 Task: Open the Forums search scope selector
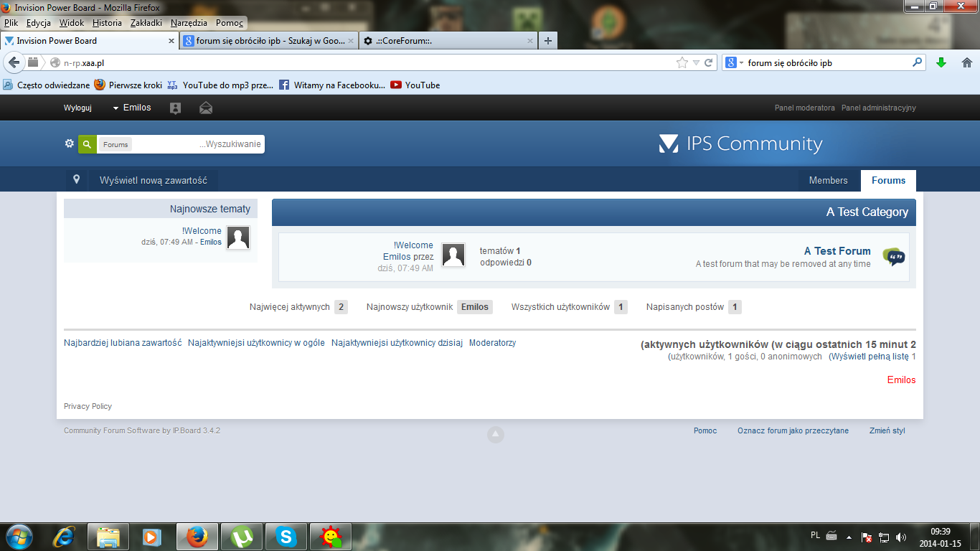click(115, 144)
